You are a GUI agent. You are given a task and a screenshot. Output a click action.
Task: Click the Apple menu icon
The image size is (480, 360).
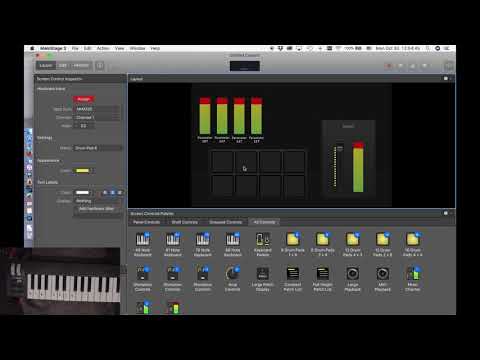click(32, 48)
